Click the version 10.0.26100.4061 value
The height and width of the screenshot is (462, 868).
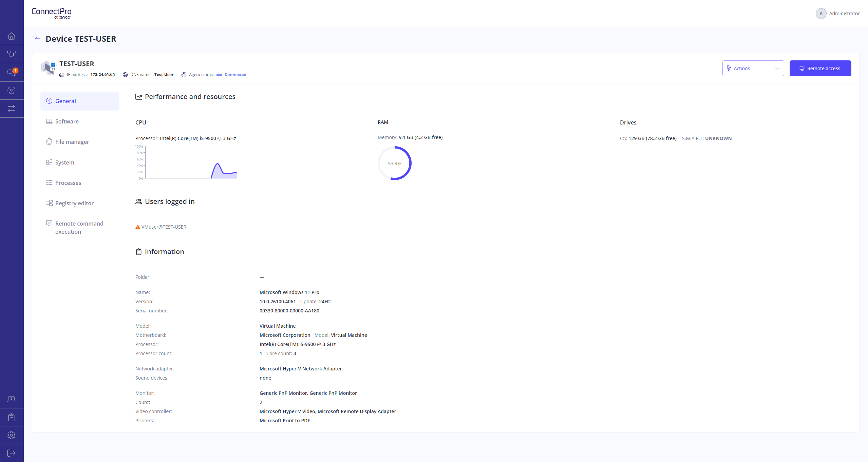click(278, 302)
